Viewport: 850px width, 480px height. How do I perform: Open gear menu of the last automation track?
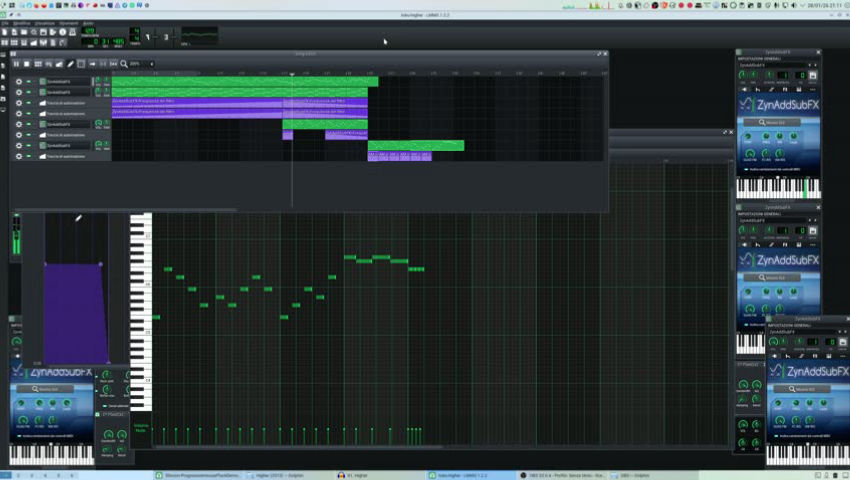point(18,156)
